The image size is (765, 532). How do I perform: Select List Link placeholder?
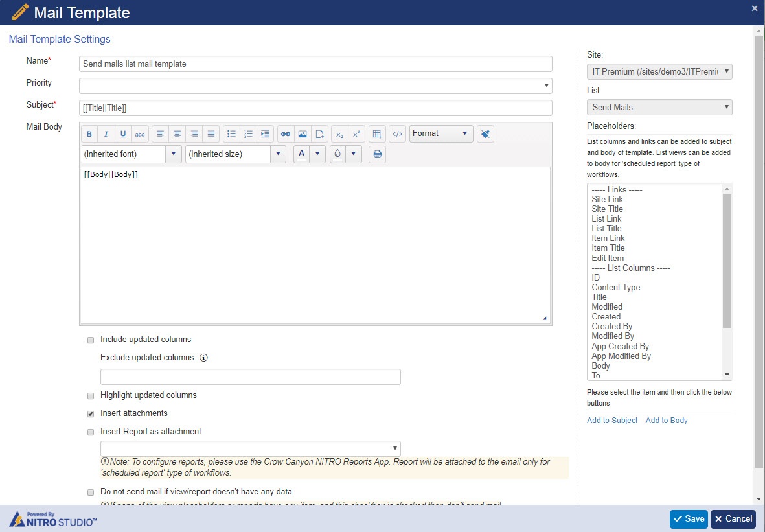pos(606,218)
